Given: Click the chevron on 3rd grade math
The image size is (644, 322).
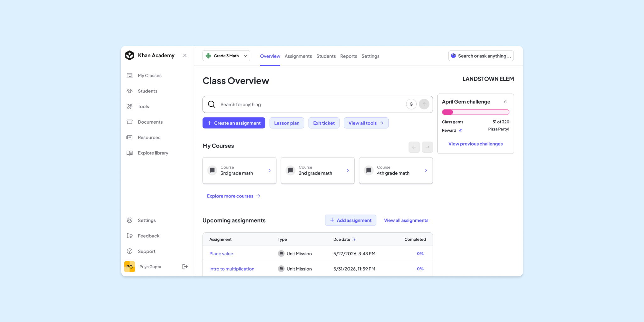Looking at the screenshot, I should (x=269, y=170).
